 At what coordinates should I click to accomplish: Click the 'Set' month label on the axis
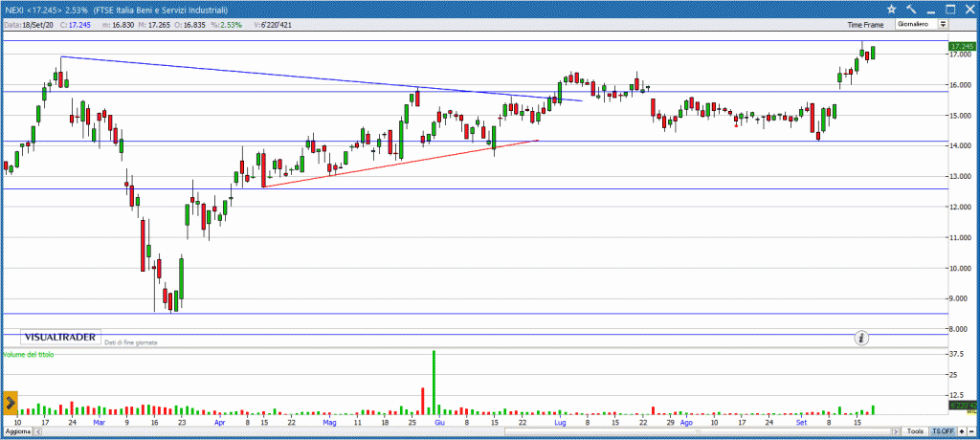point(801,423)
